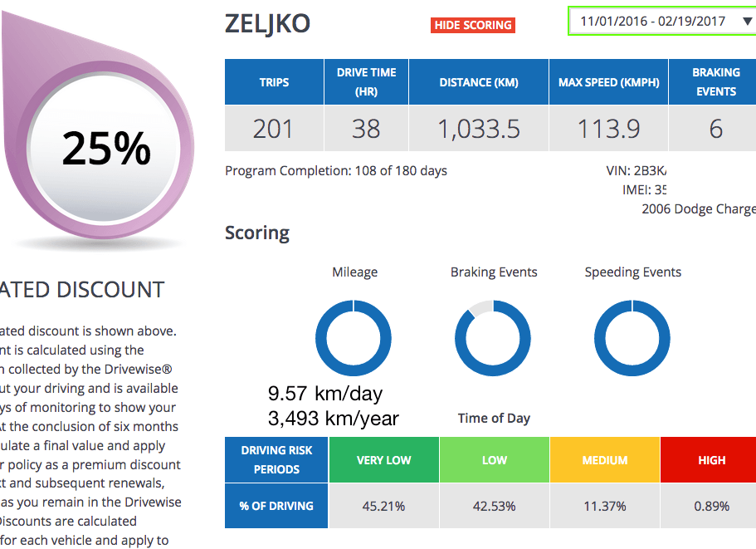Click the DRIVING RISK PERIODS header cell

[276, 460]
